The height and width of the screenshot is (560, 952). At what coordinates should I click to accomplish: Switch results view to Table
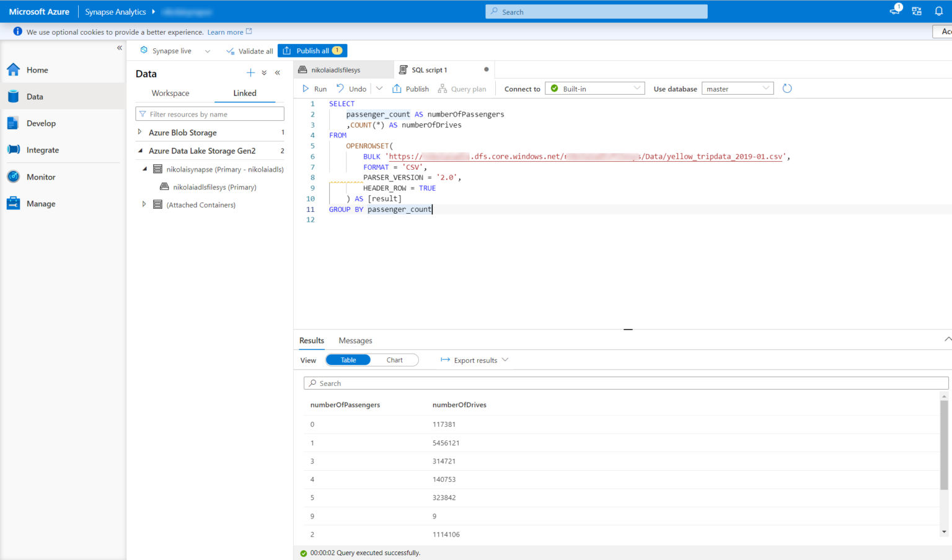point(348,360)
